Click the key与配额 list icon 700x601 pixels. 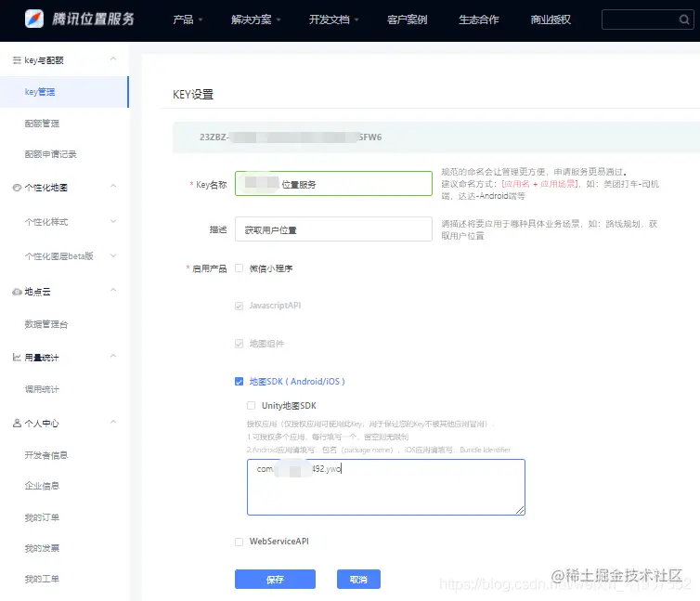click(17, 59)
